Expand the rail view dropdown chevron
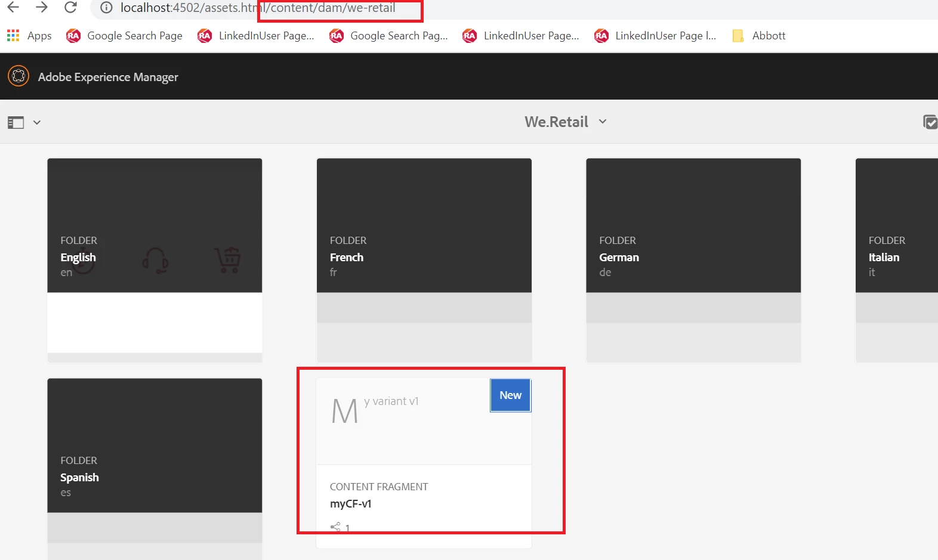 37,122
